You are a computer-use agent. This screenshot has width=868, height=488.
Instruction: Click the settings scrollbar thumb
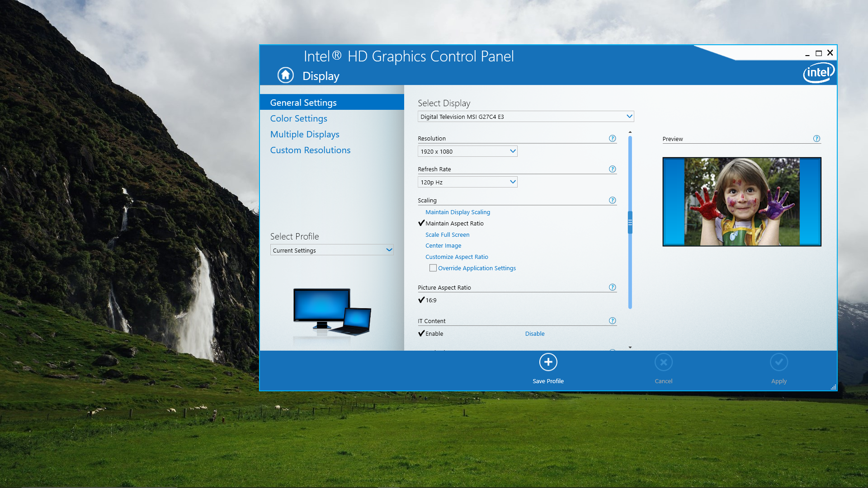click(630, 222)
